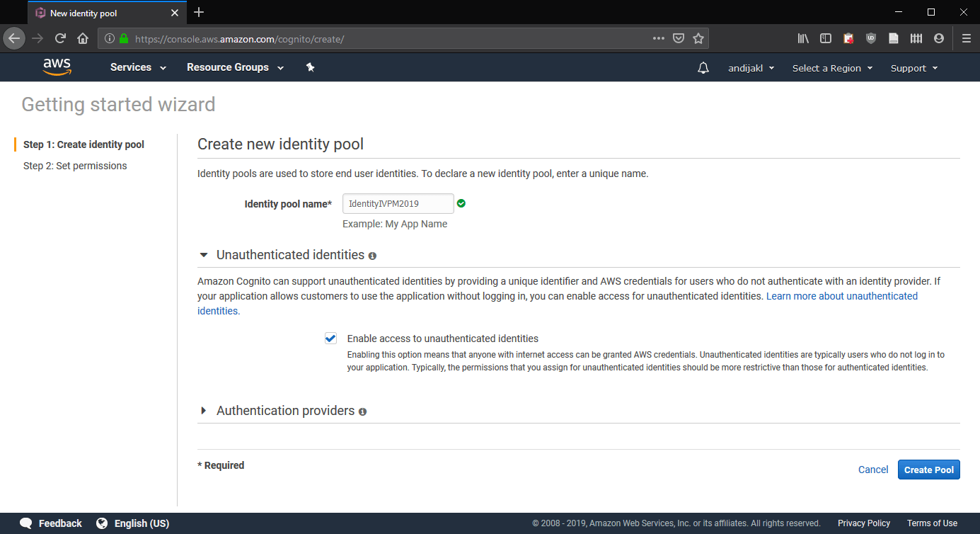Click the Pocket save icon in address bar
The height and width of the screenshot is (534, 980).
click(x=678, y=38)
